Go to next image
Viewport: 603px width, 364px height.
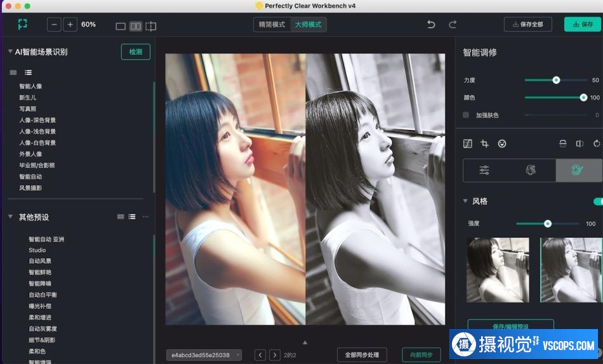click(x=275, y=354)
